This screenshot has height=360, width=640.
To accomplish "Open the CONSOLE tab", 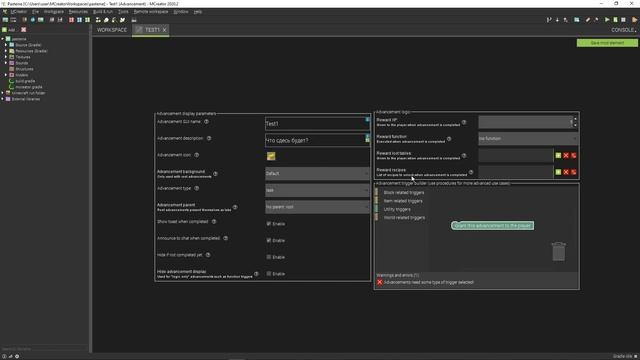I will 623,30.
